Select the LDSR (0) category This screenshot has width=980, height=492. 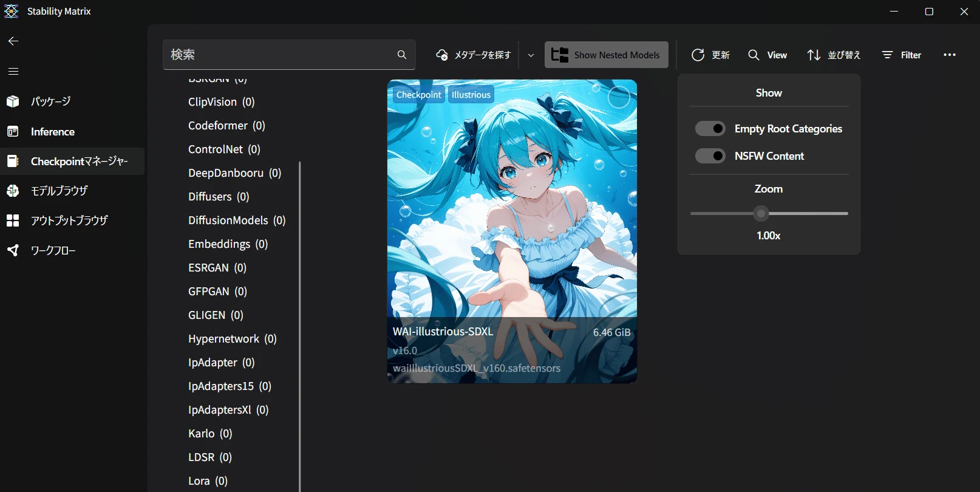pyautogui.click(x=210, y=457)
